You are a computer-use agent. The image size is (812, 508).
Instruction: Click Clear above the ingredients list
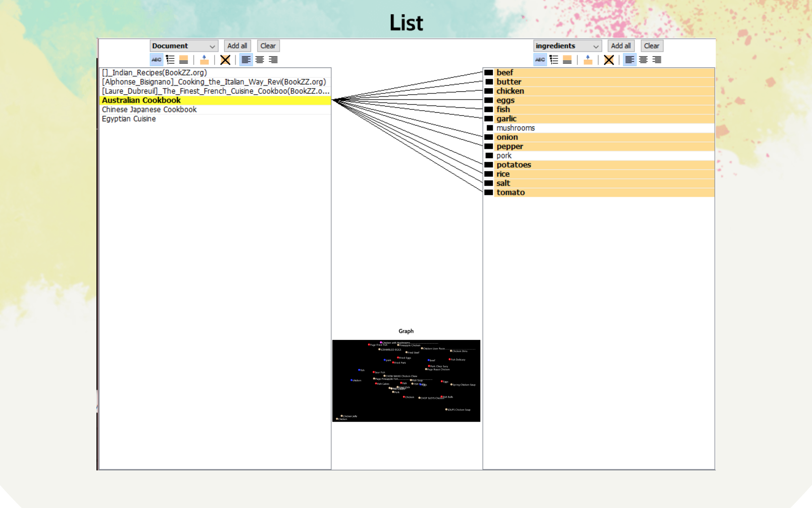[x=652, y=46]
